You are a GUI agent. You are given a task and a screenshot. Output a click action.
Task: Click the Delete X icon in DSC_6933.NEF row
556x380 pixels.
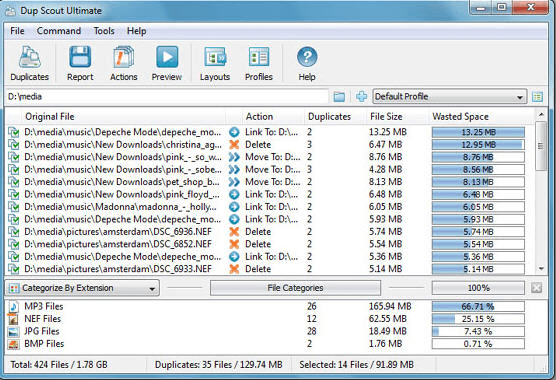pyautogui.click(x=234, y=269)
